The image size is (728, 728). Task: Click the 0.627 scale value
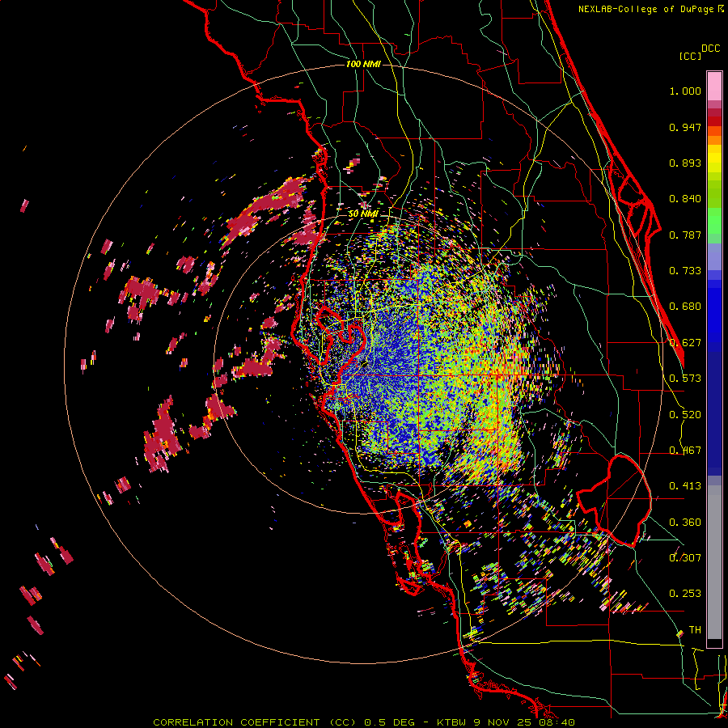click(x=685, y=343)
